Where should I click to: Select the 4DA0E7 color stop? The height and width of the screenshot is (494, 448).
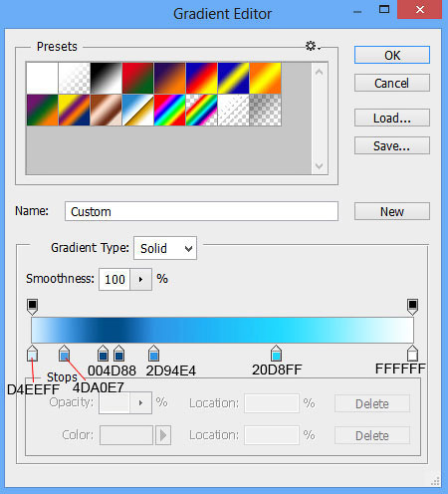(x=64, y=353)
